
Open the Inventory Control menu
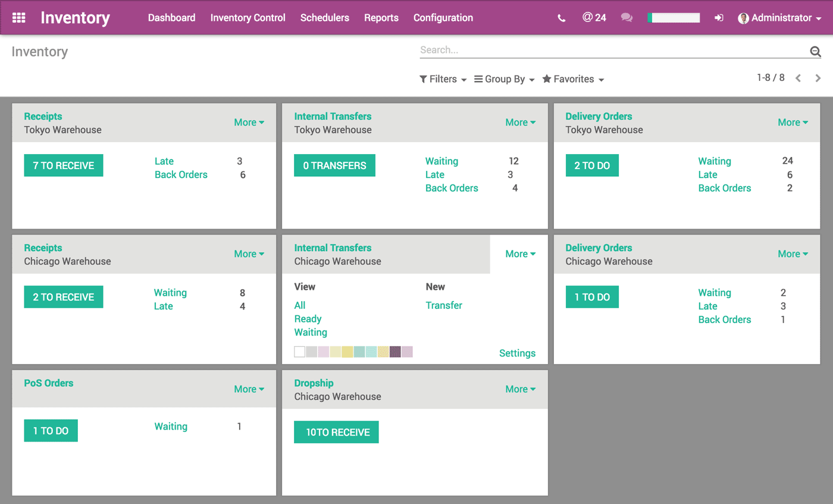click(248, 18)
